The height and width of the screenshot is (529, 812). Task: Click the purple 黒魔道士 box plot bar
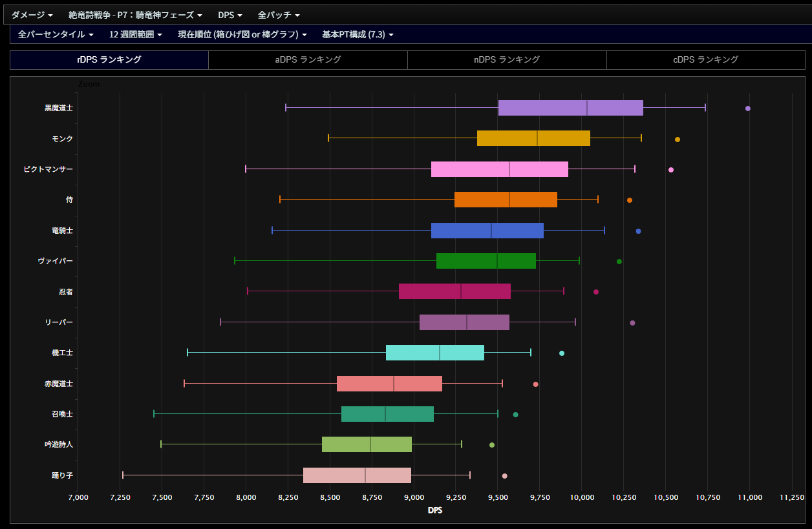(x=570, y=108)
